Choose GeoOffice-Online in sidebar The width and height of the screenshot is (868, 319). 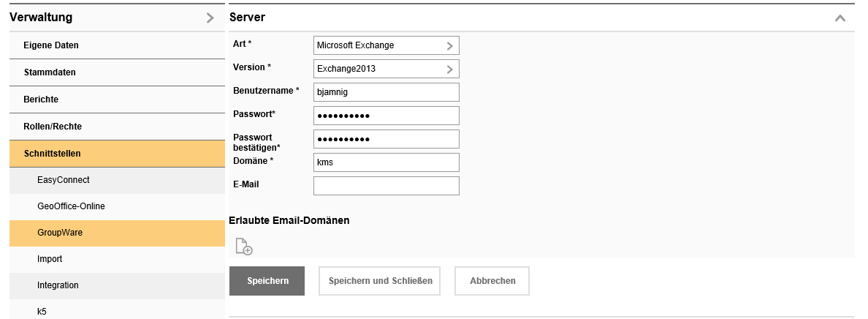tap(71, 206)
